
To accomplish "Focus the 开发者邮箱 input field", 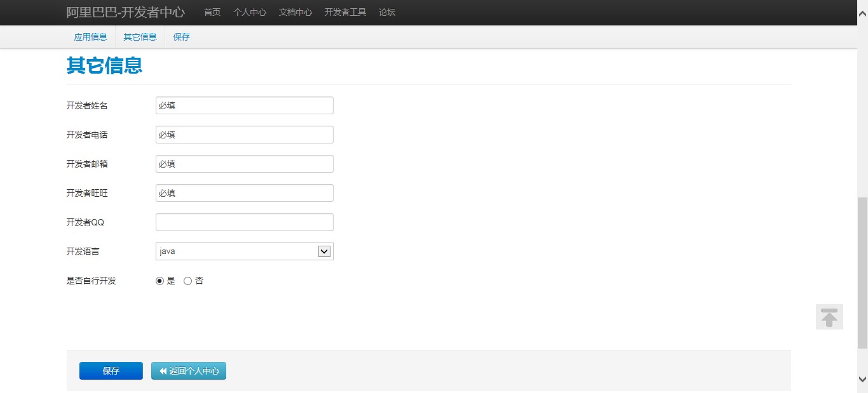I will pos(245,164).
